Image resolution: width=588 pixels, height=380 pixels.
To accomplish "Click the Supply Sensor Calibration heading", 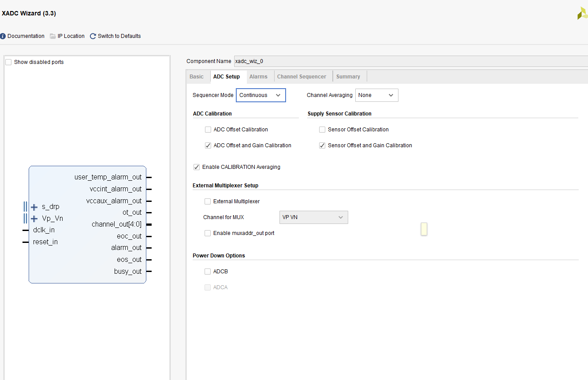I will (339, 114).
